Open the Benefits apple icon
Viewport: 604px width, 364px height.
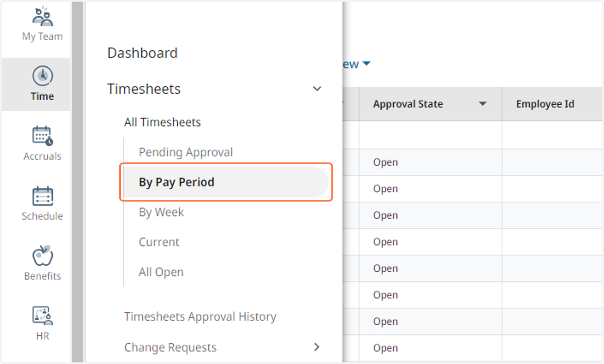click(42, 256)
